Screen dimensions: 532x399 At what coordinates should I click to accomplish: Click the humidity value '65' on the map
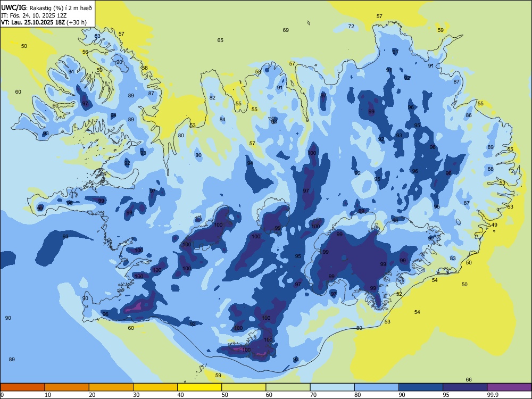click(220, 40)
